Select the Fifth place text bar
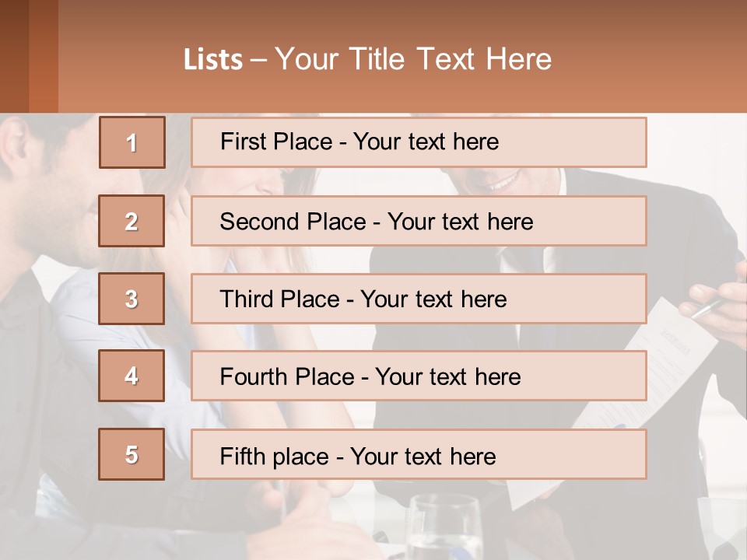This screenshot has height=560, width=747. 419,454
